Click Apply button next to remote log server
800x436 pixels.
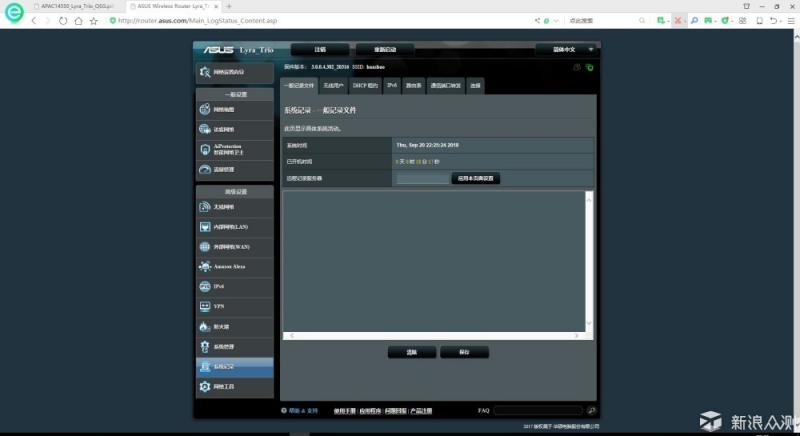(x=476, y=178)
